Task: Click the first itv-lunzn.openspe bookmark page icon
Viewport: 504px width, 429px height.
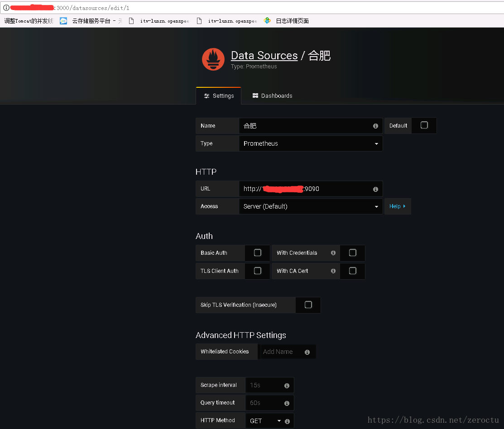Action: pyautogui.click(x=131, y=21)
